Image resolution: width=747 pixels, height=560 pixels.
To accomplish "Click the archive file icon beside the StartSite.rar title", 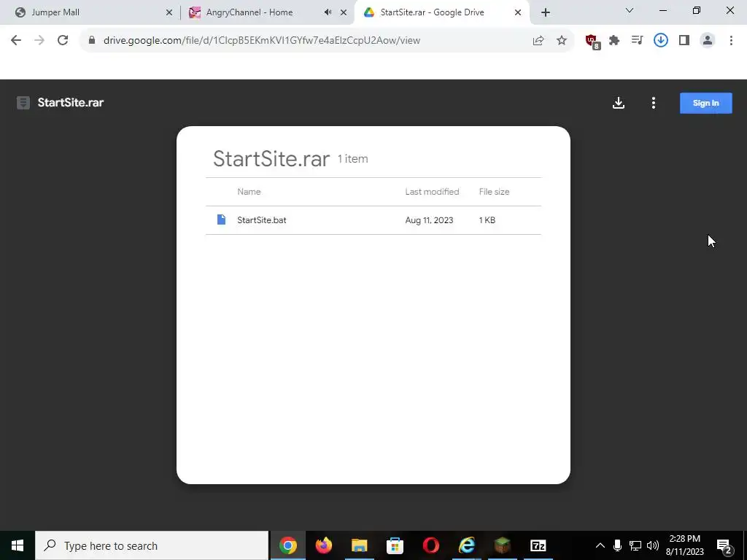I will (x=23, y=103).
